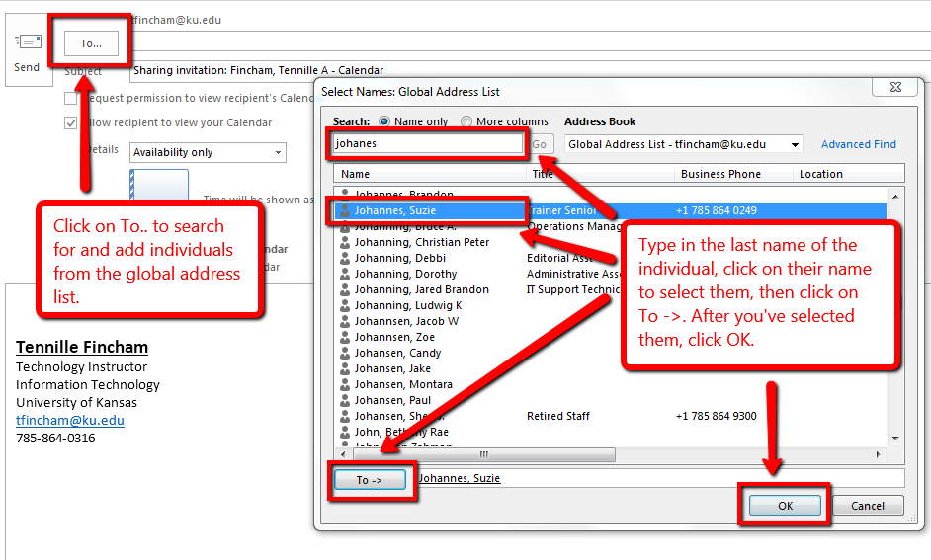Click the search text field containing johanes
931x560 pixels.
tap(426, 143)
